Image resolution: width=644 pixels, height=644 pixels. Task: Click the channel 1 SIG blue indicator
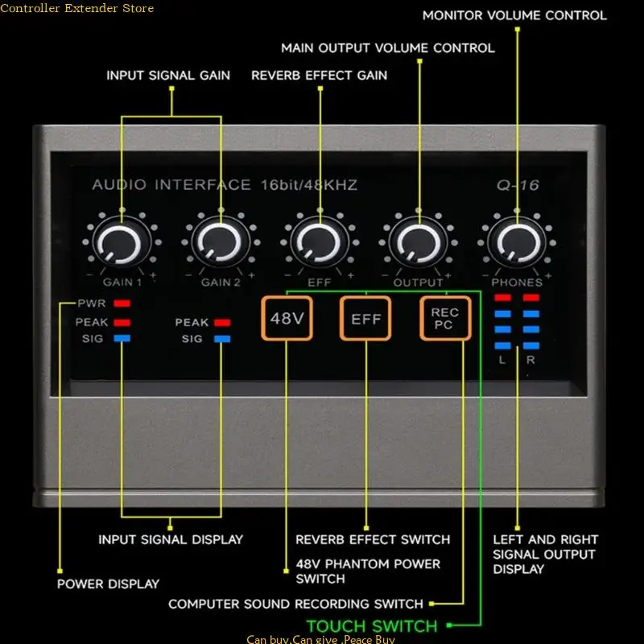click(122, 338)
